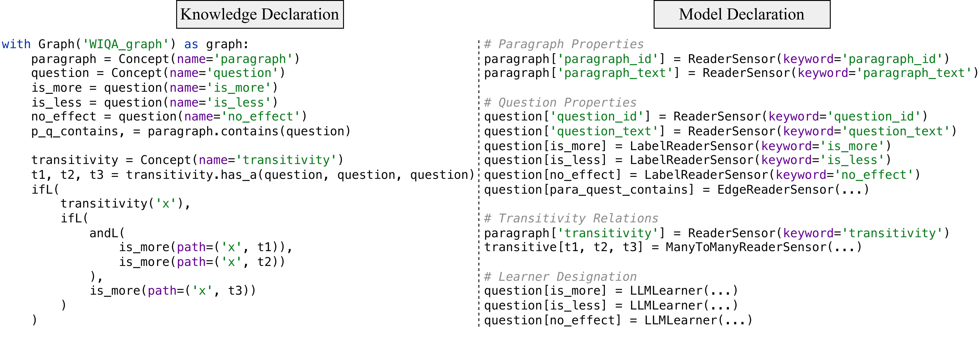980x341 pixels.
Task: Click the no_effect = question(...) line
Action: 169,117
